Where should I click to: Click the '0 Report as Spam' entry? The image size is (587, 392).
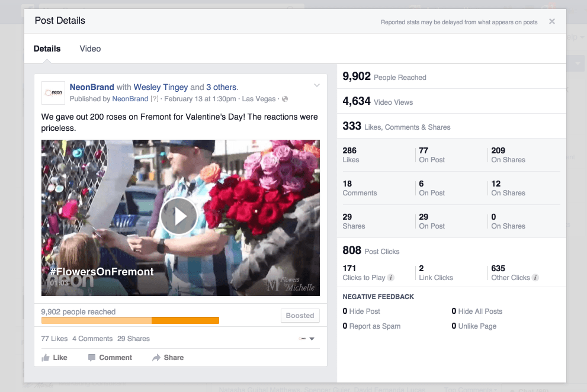(x=371, y=326)
